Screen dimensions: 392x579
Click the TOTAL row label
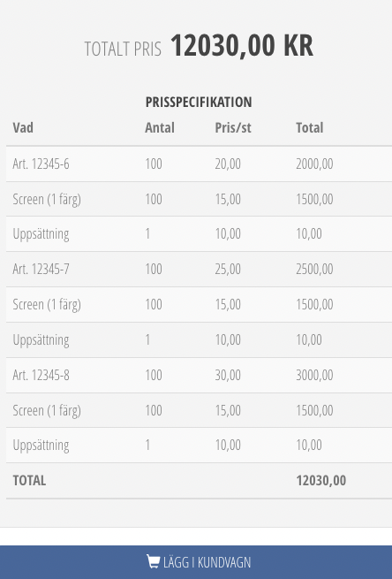[x=29, y=480]
